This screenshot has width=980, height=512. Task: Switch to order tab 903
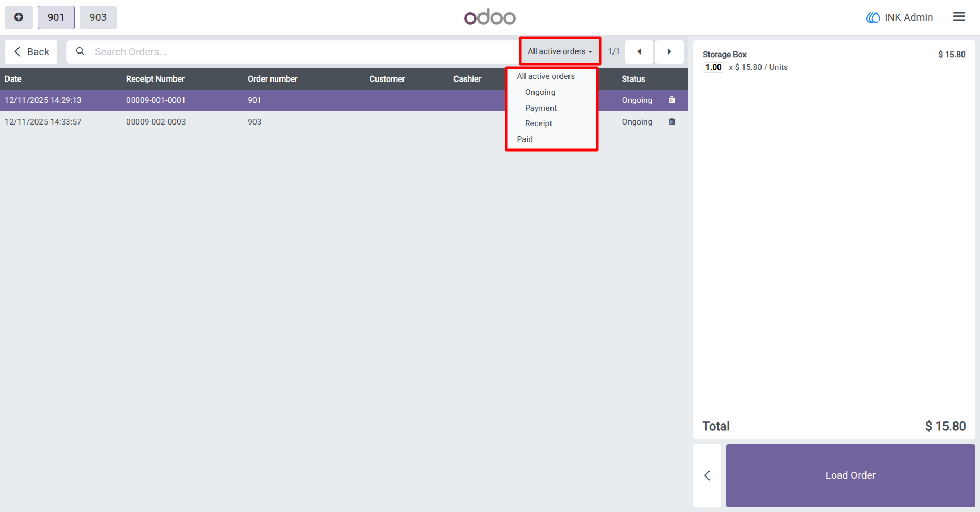click(x=98, y=17)
